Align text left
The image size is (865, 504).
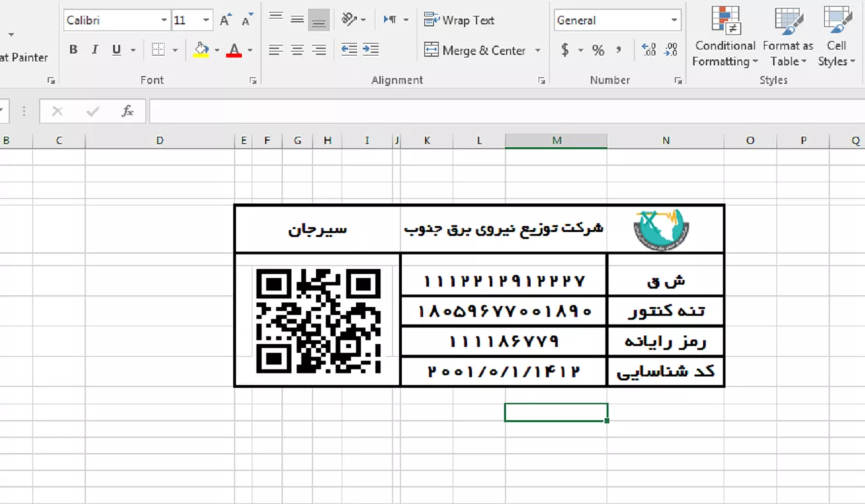276,50
